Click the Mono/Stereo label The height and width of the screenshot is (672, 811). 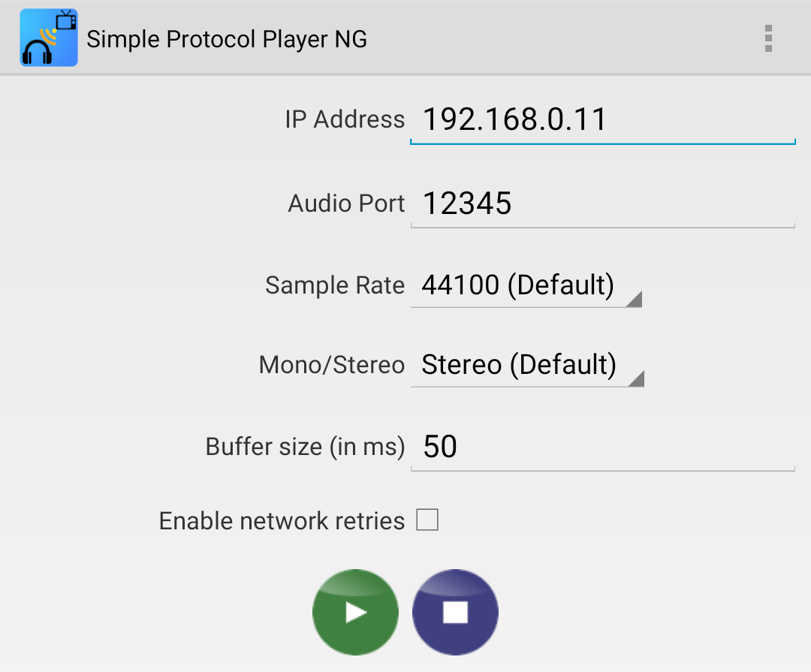332,365
